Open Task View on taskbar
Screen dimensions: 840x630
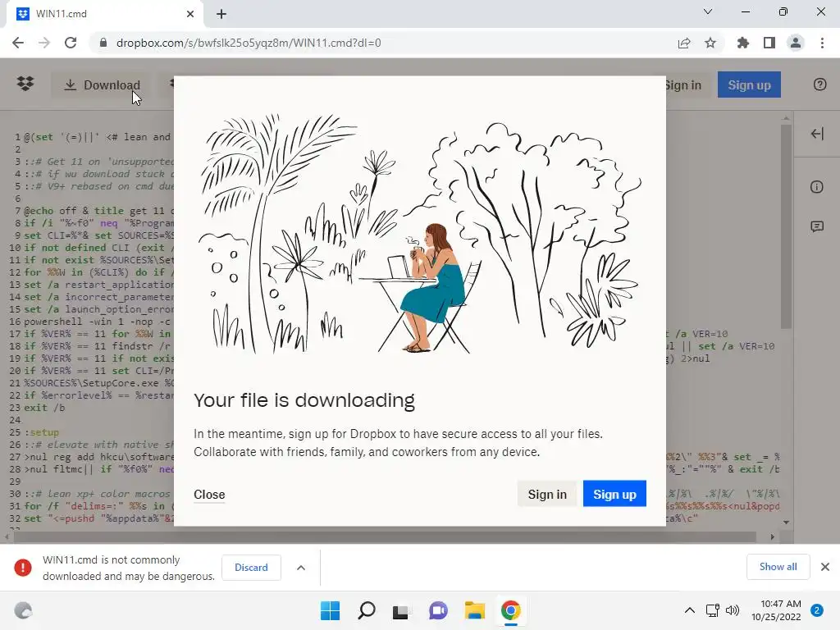click(400, 610)
